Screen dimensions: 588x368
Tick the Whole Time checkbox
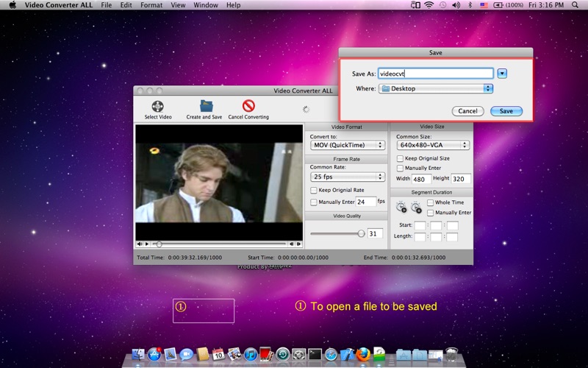[431, 202]
